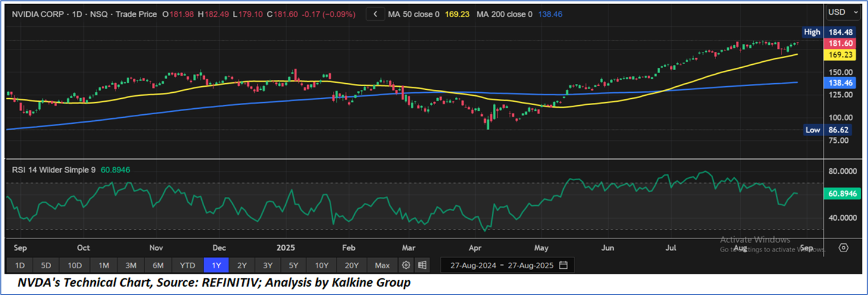868x295 pixels.
Task: Select the YTD range button
Action: pos(187,265)
